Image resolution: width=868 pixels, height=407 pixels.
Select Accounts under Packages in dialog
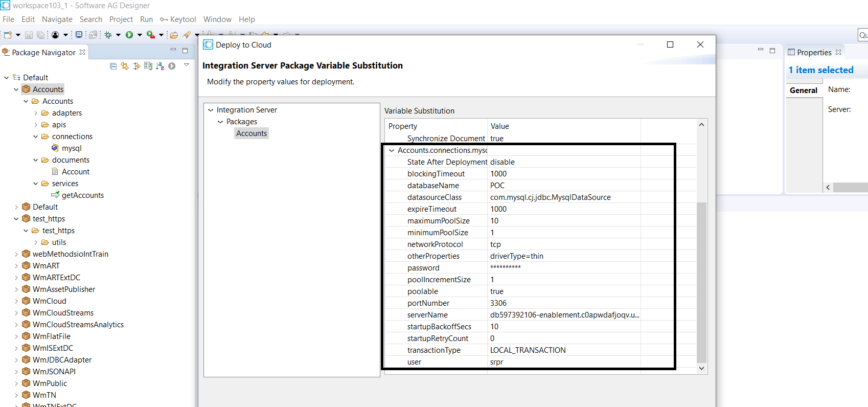[252, 133]
